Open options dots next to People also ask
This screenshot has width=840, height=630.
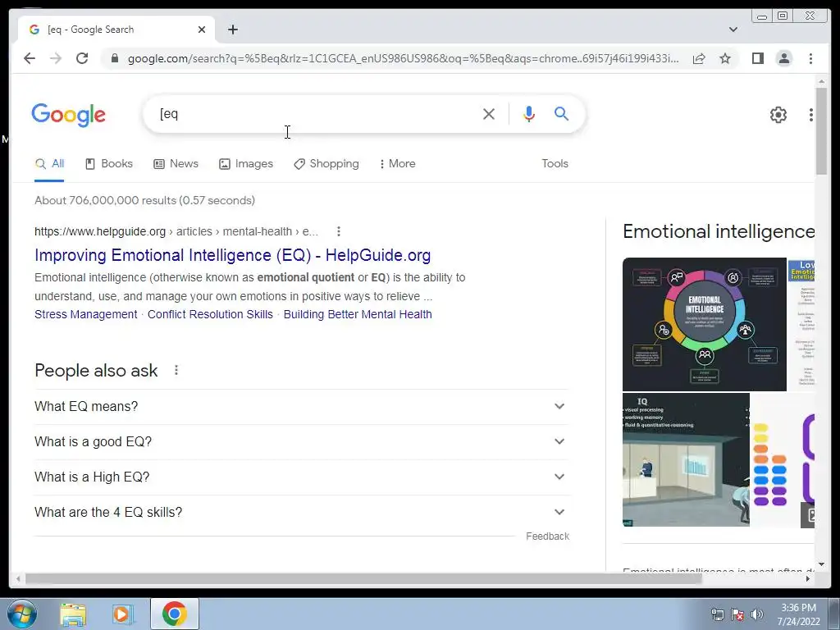click(x=176, y=370)
